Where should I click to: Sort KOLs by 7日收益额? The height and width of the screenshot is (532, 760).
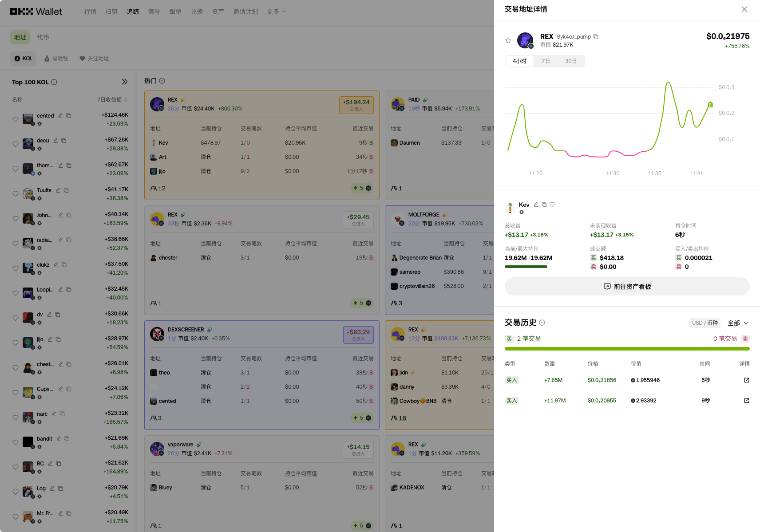[111, 99]
